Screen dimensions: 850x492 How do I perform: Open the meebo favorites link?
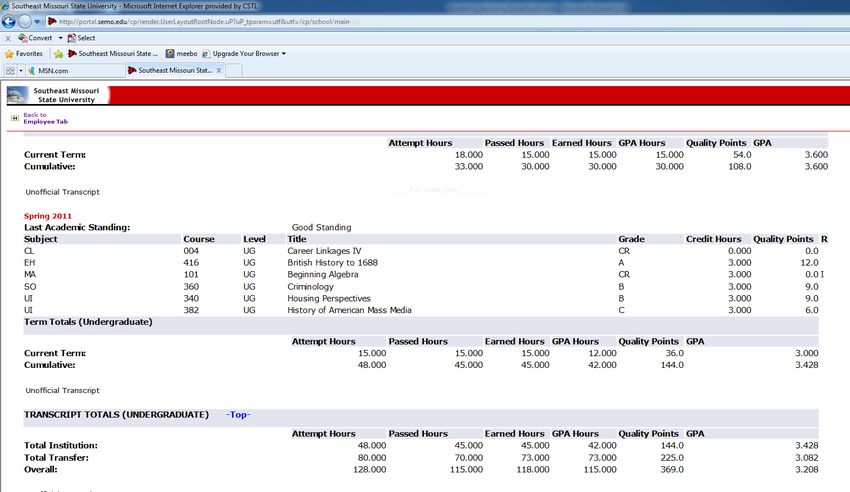click(182, 54)
